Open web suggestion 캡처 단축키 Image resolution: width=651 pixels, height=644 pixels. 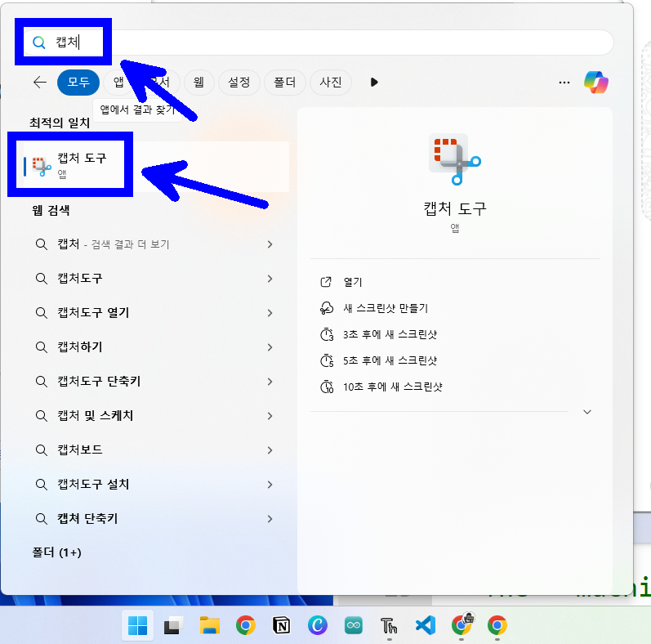tap(87, 518)
